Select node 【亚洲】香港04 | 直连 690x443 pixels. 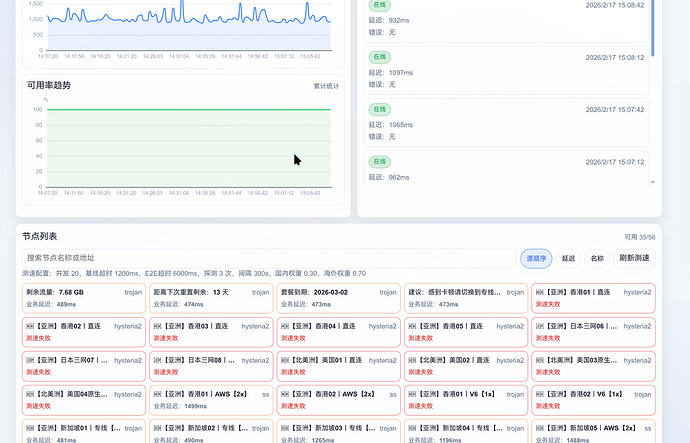pos(338,332)
